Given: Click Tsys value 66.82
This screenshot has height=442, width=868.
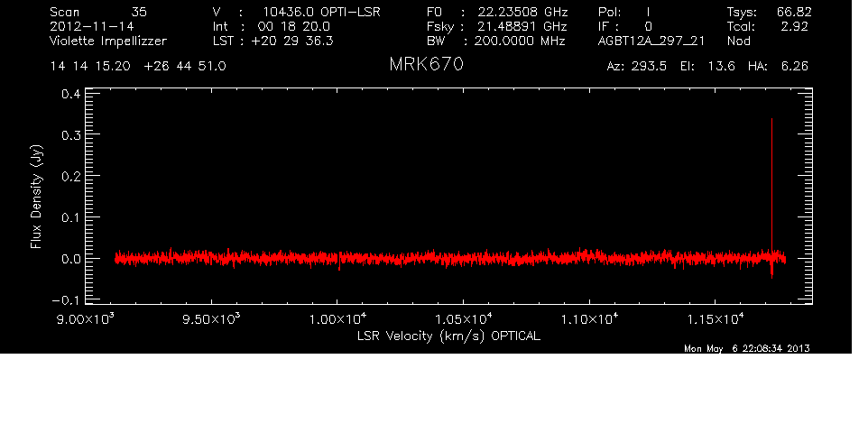Looking at the screenshot, I should coord(794,12).
